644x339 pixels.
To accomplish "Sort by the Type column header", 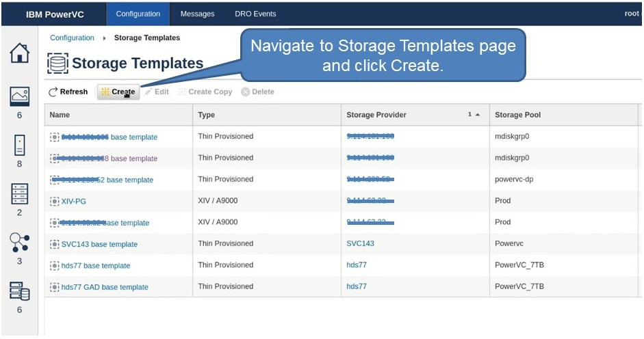I will pos(267,115).
